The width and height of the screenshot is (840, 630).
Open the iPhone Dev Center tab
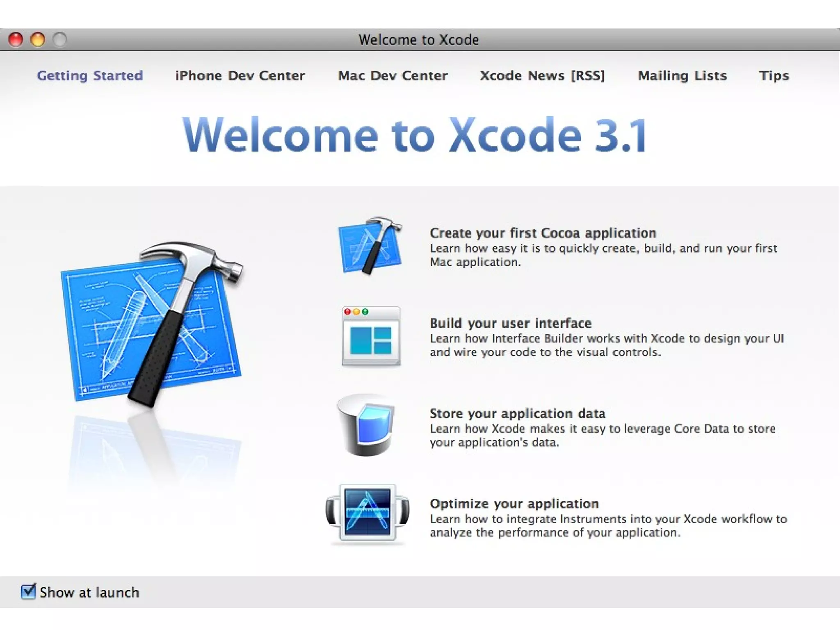point(240,76)
